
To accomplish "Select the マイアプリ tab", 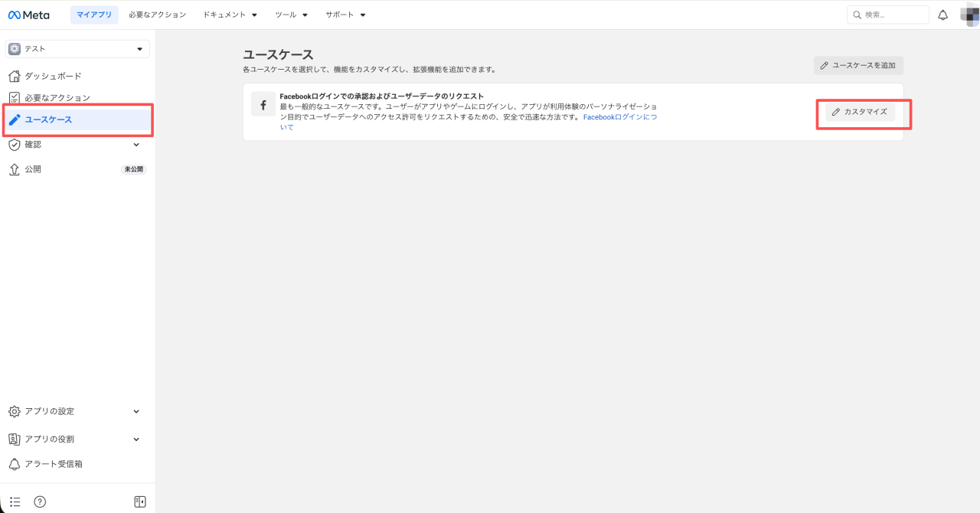I will [94, 15].
